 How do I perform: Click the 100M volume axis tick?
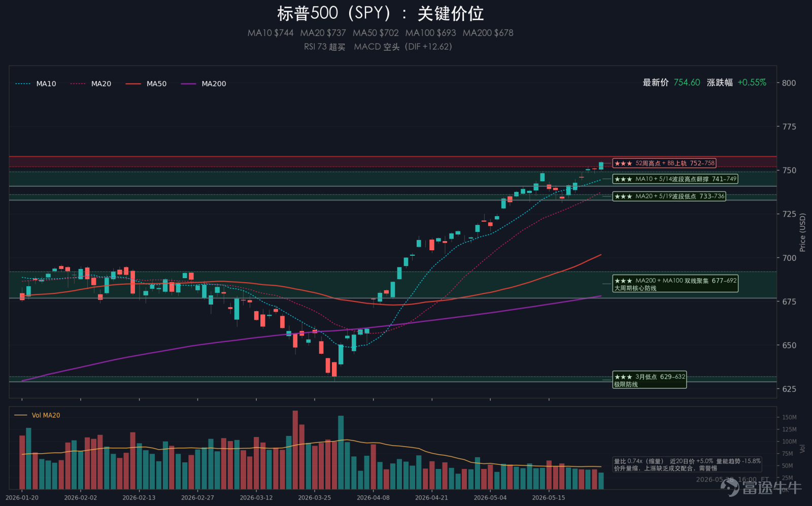pos(789,442)
